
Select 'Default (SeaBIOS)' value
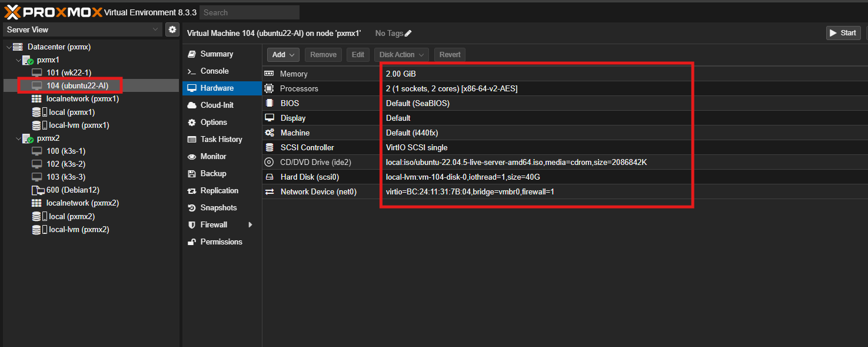(x=418, y=103)
